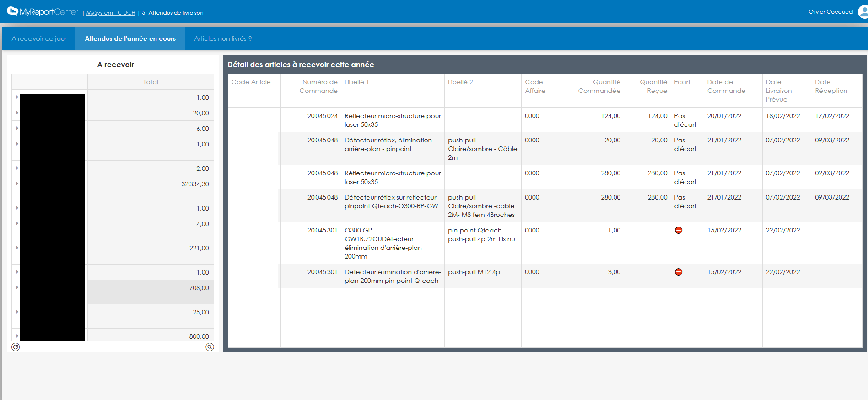Select the 'Attendus de l'année en cours' tab

click(130, 38)
